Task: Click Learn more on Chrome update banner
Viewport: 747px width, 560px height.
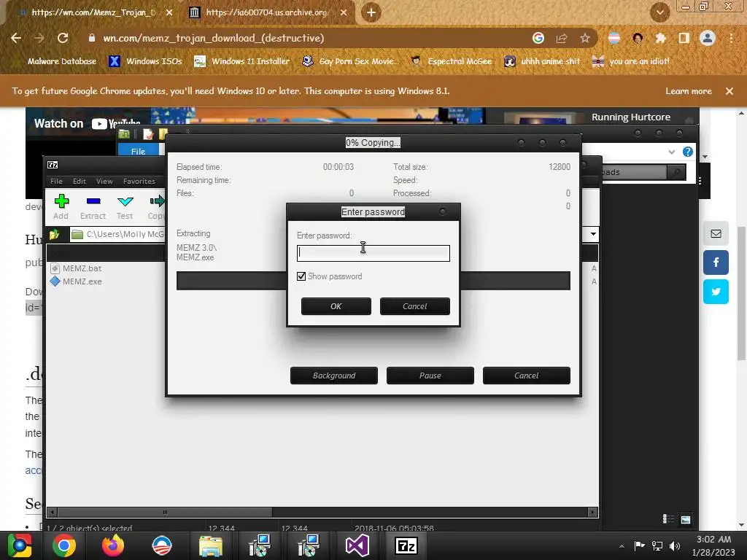Action: point(689,91)
